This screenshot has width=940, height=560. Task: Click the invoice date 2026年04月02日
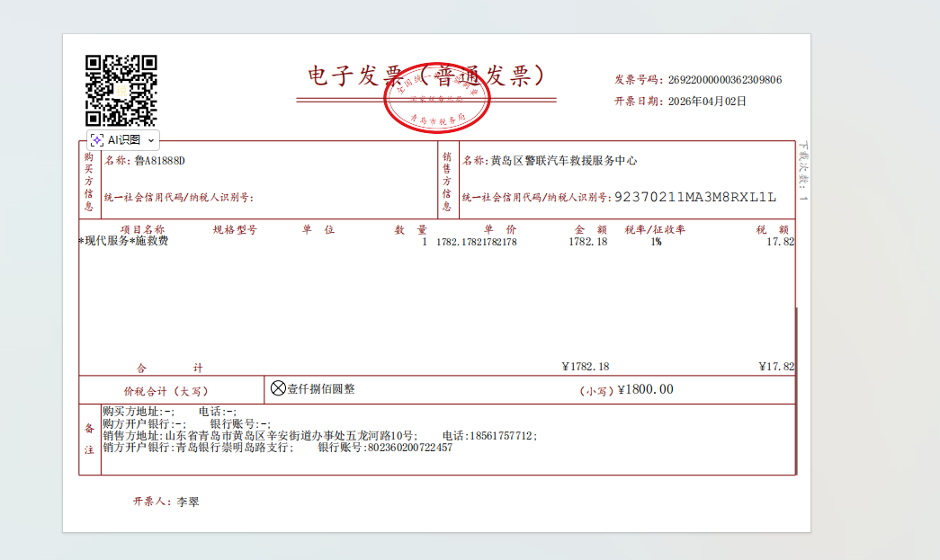coord(707,102)
